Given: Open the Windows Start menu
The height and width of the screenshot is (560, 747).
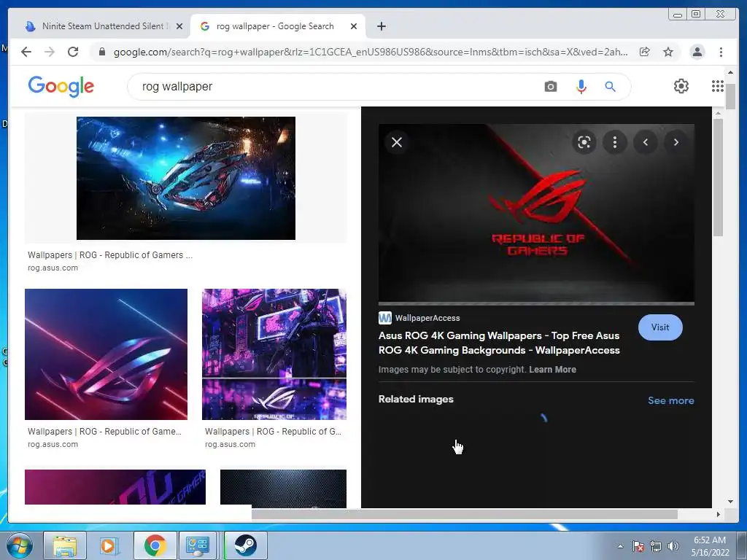Looking at the screenshot, I should pyautogui.click(x=20, y=545).
